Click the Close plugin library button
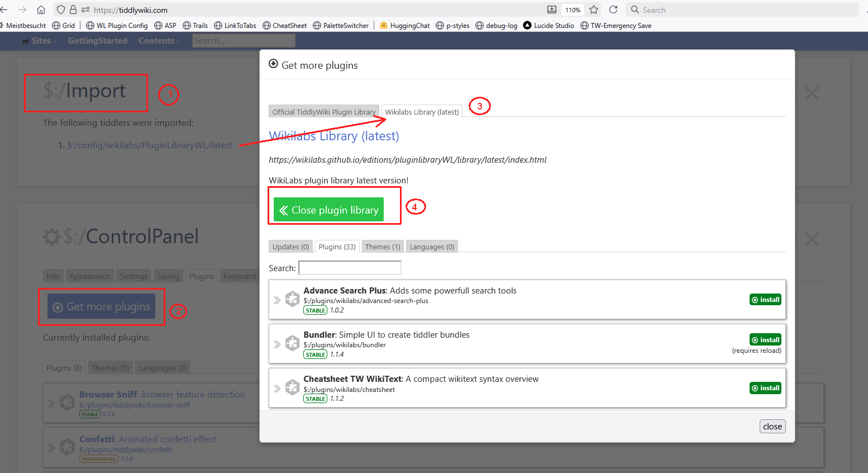The width and height of the screenshot is (868, 473). [328, 210]
